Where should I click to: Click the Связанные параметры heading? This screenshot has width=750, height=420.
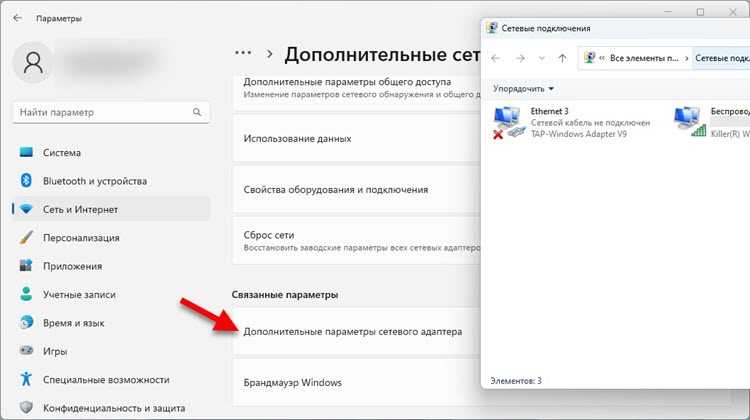285,295
